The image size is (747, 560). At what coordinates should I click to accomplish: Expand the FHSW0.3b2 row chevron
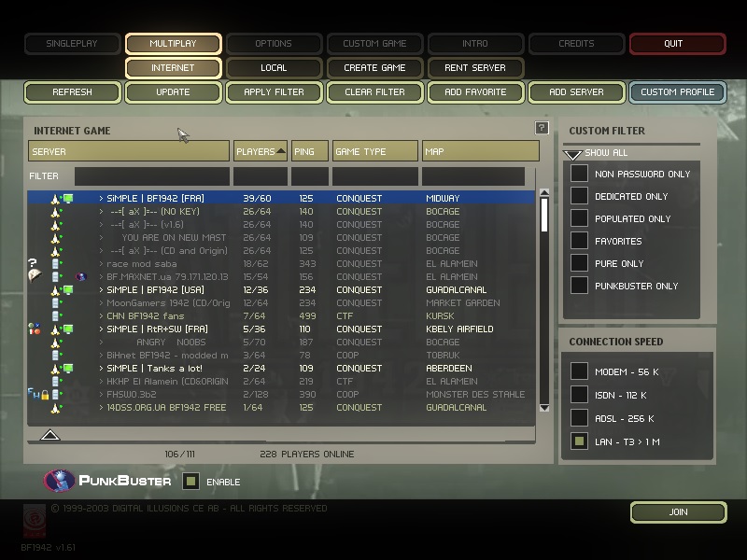pyautogui.click(x=101, y=394)
